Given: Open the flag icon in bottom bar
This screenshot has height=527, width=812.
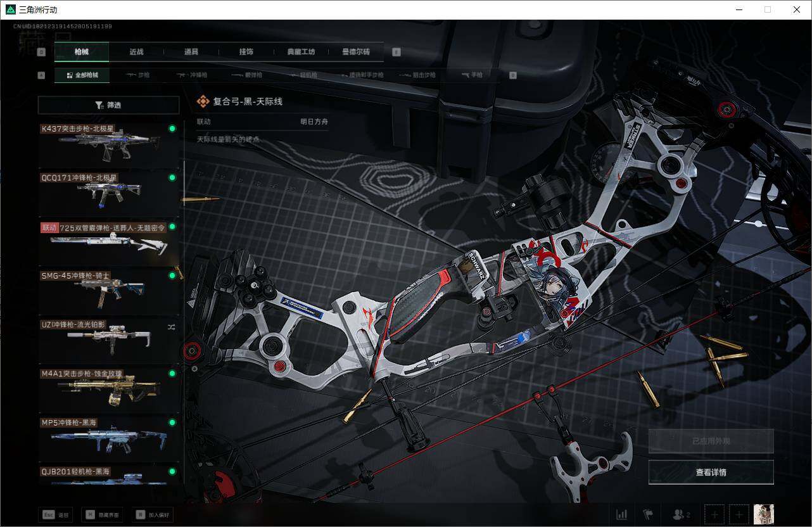Looking at the screenshot, I should coord(648,514).
